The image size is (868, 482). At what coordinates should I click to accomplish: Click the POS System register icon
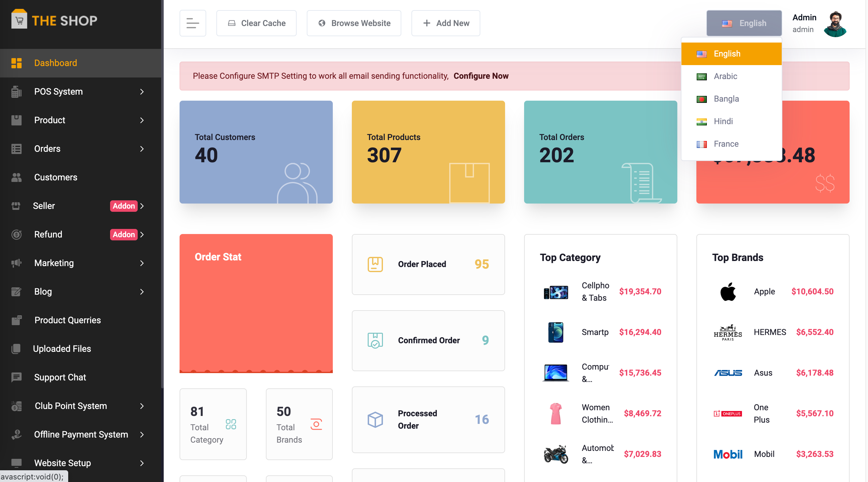[x=16, y=92]
